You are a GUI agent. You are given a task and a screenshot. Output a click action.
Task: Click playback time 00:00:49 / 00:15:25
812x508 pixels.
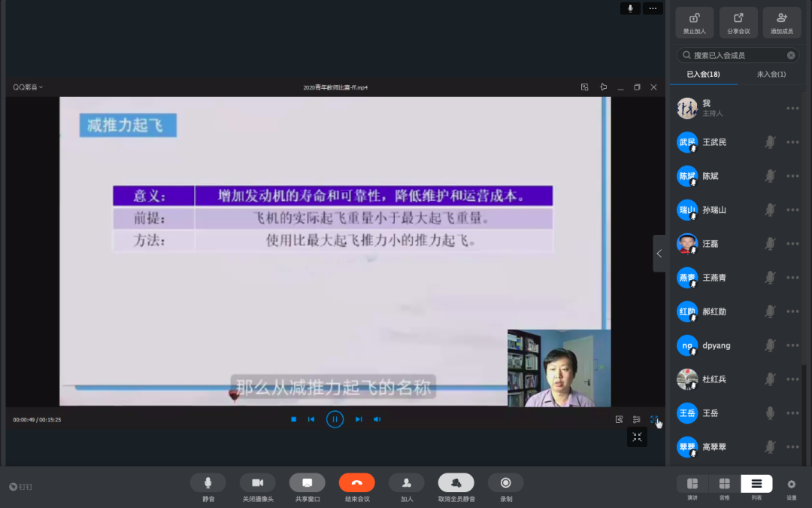[x=37, y=419]
